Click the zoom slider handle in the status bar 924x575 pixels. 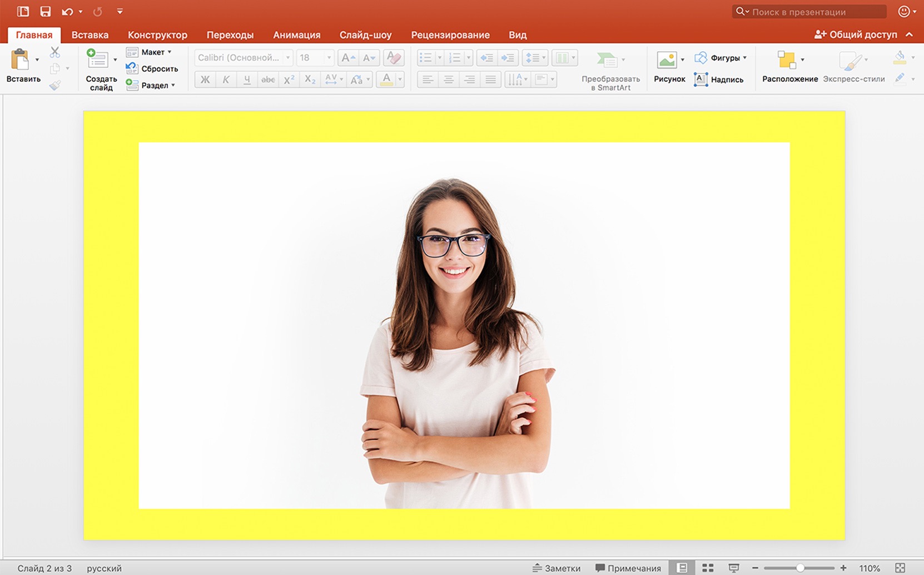click(x=800, y=568)
